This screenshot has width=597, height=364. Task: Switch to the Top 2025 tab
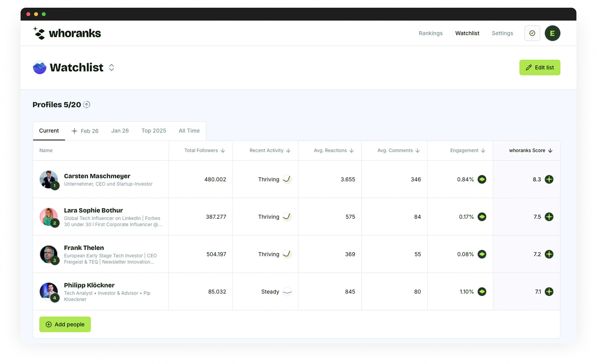tap(154, 131)
